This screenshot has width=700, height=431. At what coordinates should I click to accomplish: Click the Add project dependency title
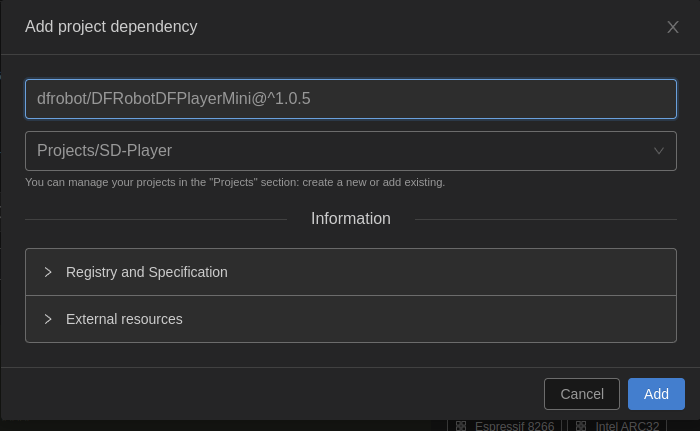[111, 27]
